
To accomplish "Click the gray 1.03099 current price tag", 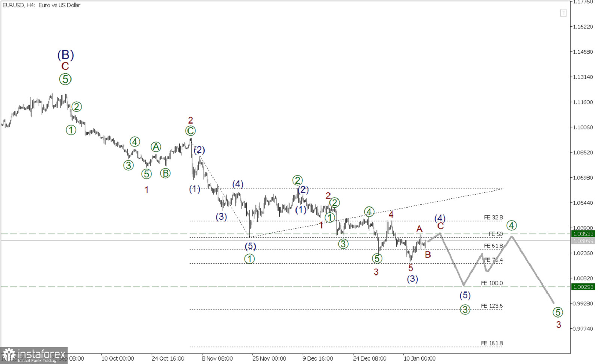I will (583, 241).
